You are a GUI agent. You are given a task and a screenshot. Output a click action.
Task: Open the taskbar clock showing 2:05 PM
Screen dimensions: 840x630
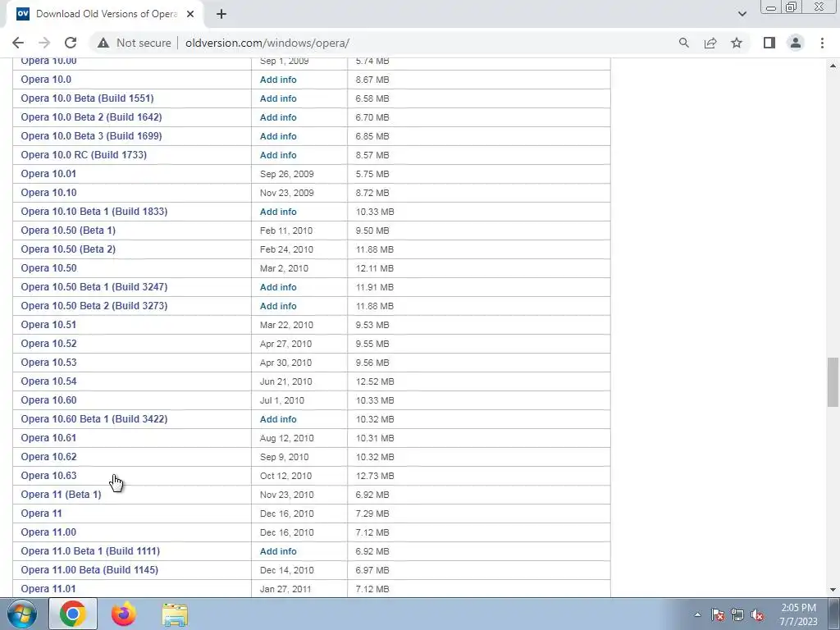[798, 614]
